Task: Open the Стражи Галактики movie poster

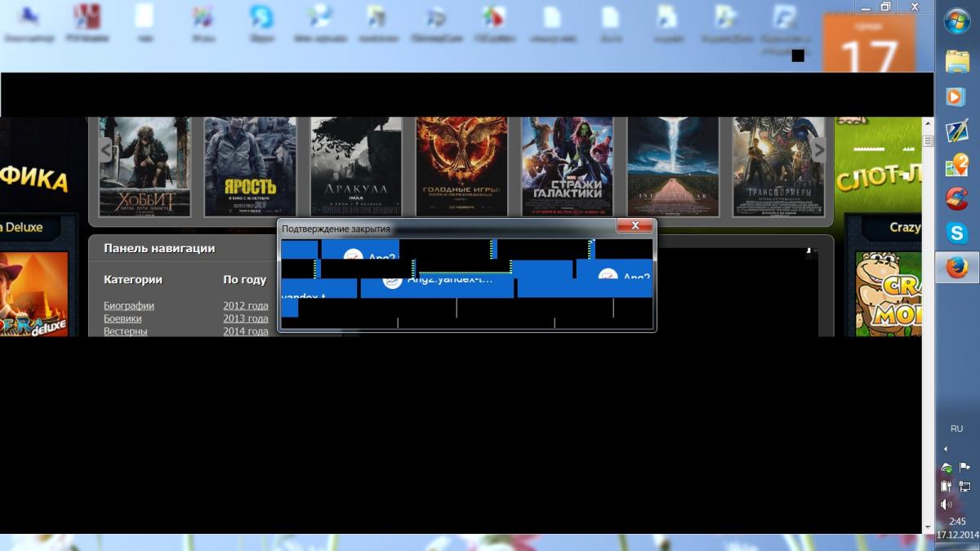Action: coord(568,167)
